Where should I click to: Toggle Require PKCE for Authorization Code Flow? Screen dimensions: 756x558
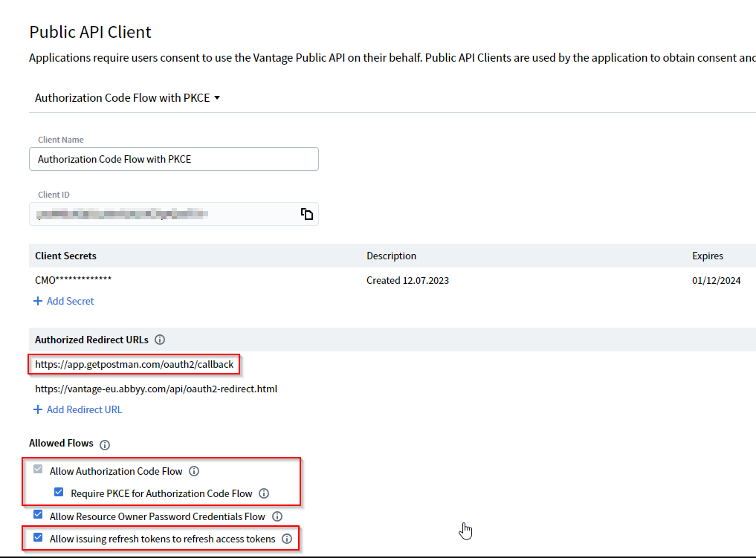tap(59, 493)
